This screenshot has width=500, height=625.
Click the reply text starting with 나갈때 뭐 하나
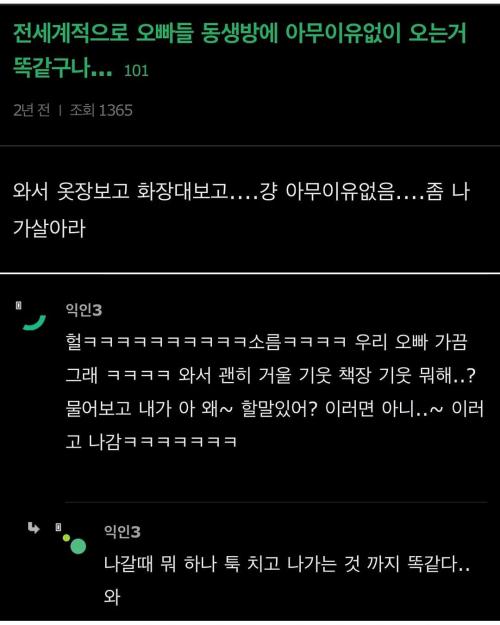287,564
